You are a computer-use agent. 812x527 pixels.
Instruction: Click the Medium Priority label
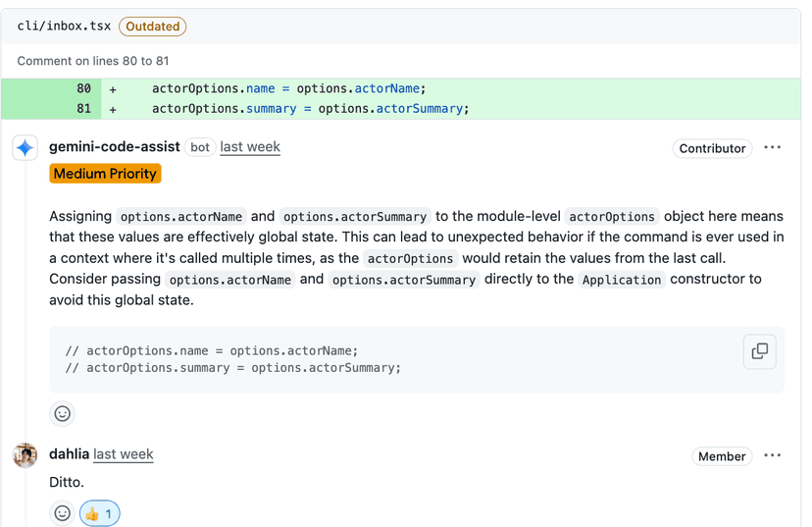click(x=105, y=174)
